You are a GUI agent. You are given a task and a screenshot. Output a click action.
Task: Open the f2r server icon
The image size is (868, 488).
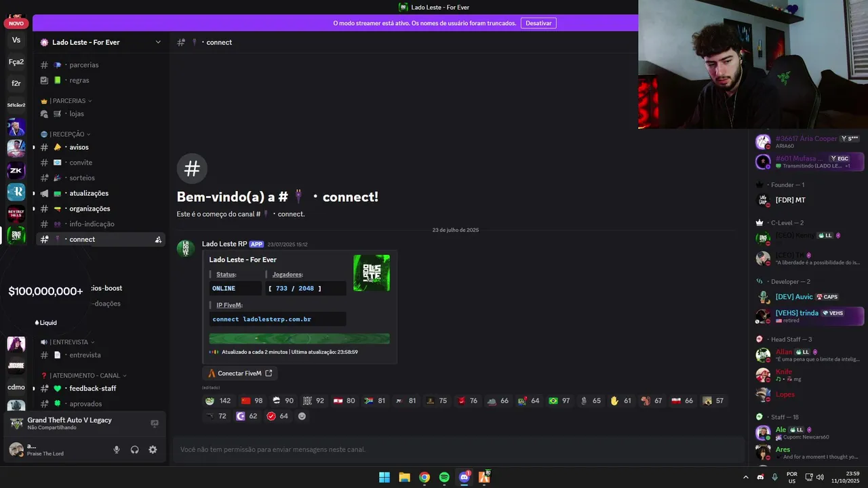coord(16,83)
